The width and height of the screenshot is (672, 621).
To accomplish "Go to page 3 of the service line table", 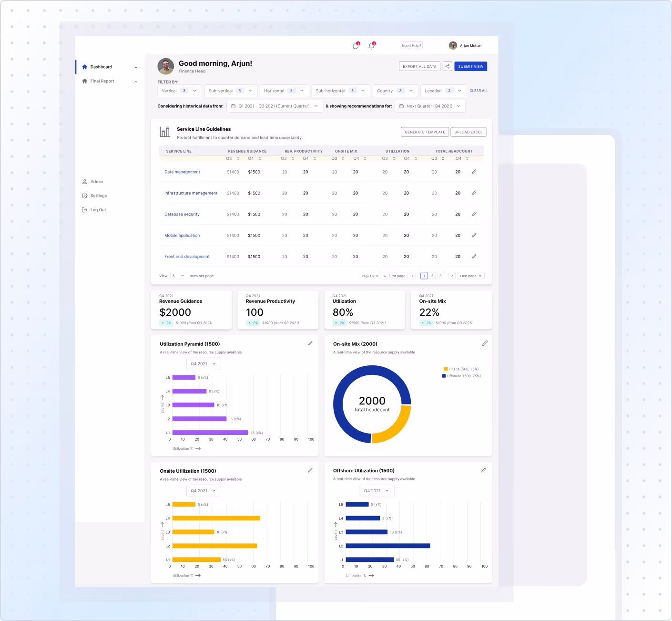I will (440, 276).
